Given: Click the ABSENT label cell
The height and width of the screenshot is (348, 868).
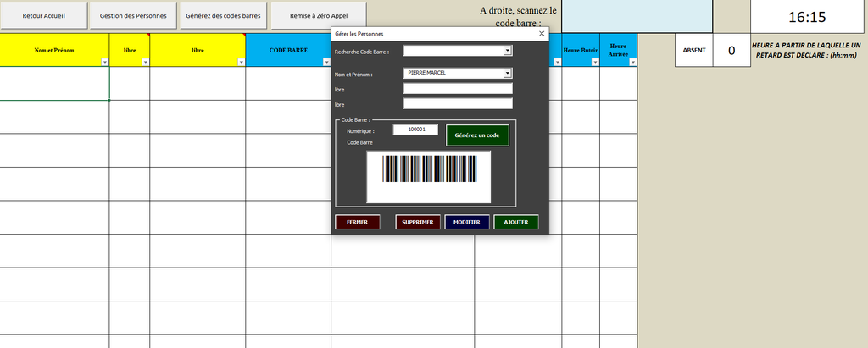Looking at the screenshot, I should pyautogui.click(x=694, y=50).
